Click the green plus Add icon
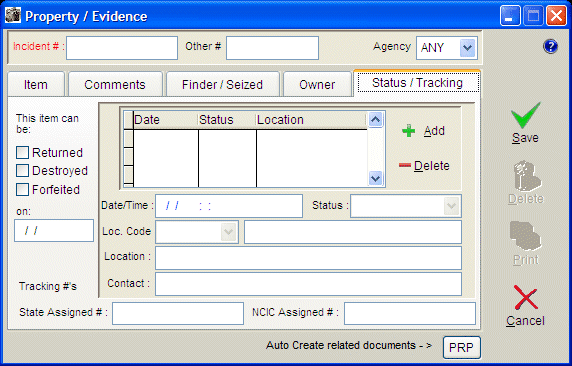Viewport: 572px width, 366px height. pos(409,131)
